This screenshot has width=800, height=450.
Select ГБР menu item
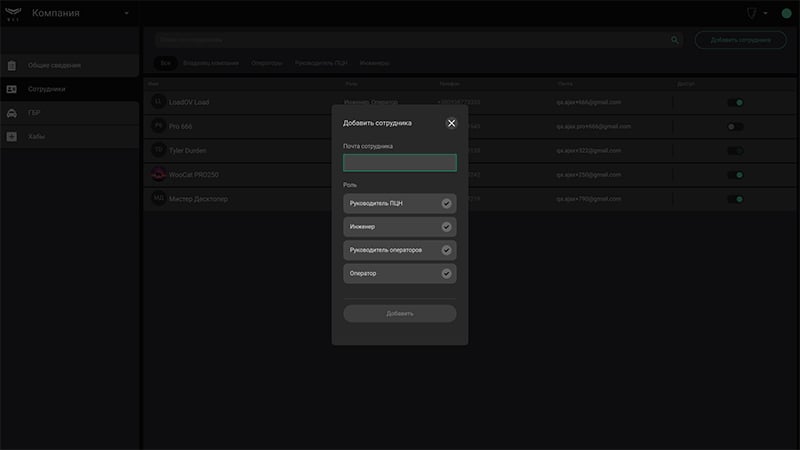coord(69,113)
